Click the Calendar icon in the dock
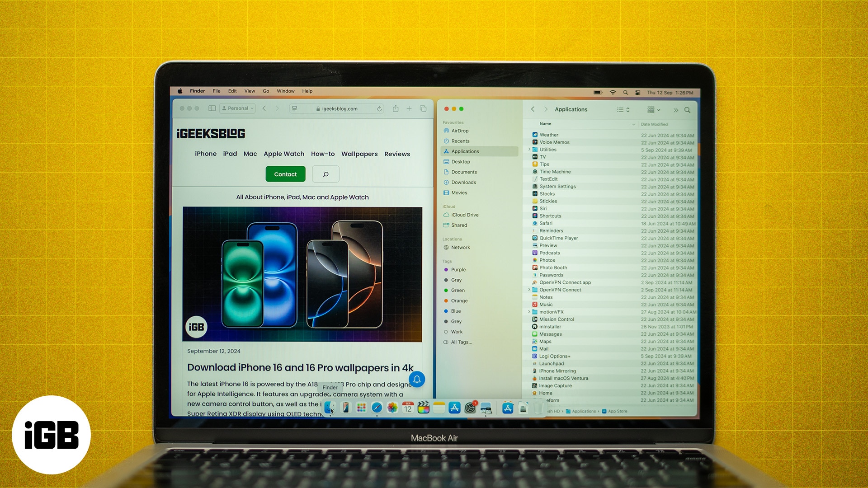The height and width of the screenshot is (488, 868). (x=406, y=408)
